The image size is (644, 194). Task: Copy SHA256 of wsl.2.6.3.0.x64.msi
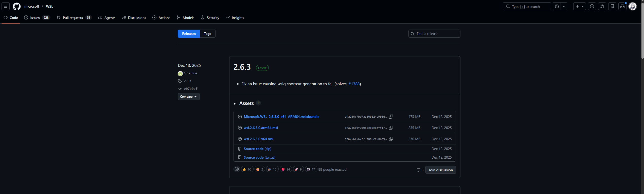tap(391, 139)
